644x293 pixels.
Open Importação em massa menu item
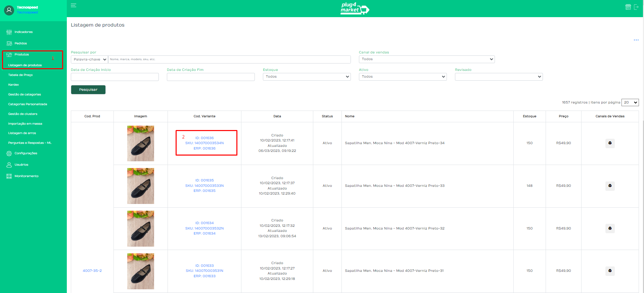pyautogui.click(x=25, y=124)
